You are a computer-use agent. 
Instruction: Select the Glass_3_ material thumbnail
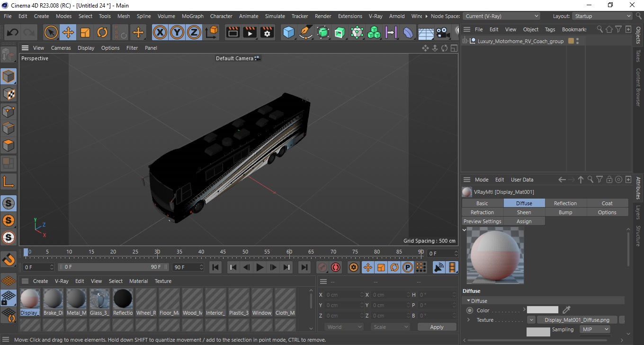tap(99, 302)
